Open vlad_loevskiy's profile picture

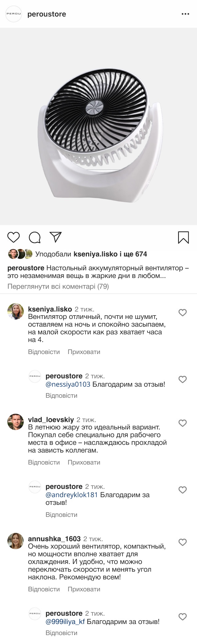point(15,422)
